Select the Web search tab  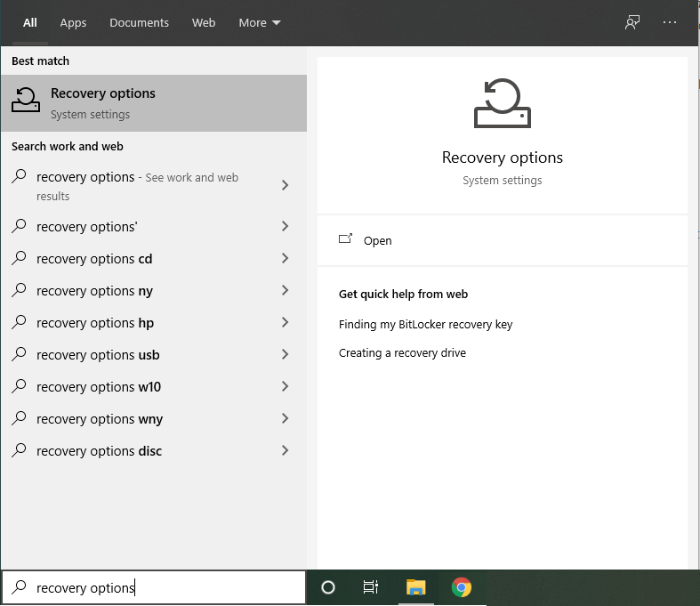click(x=204, y=23)
